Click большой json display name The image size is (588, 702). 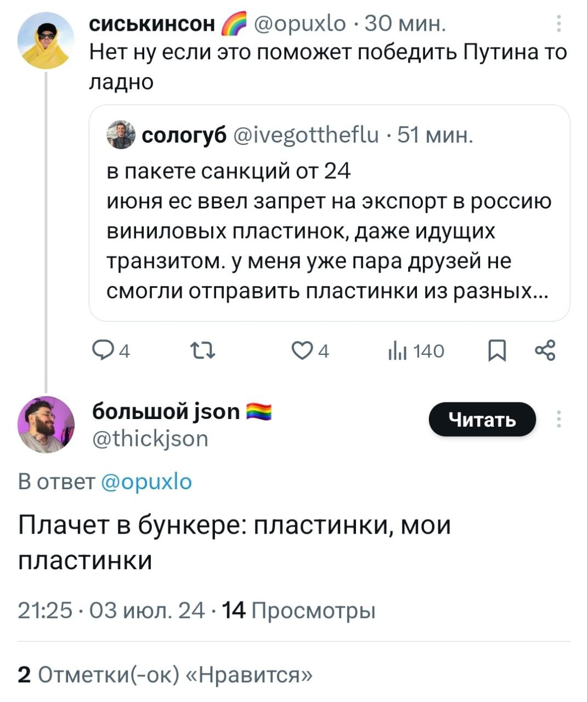point(166,411)
